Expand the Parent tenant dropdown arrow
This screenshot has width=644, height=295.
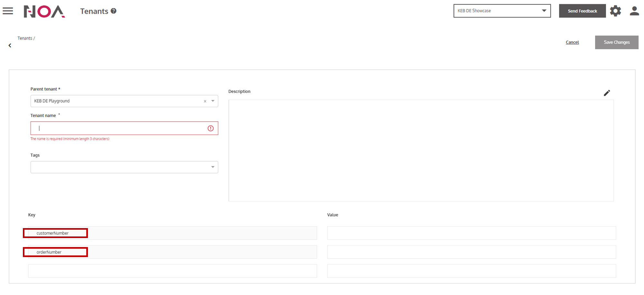[x=213, y=101]
